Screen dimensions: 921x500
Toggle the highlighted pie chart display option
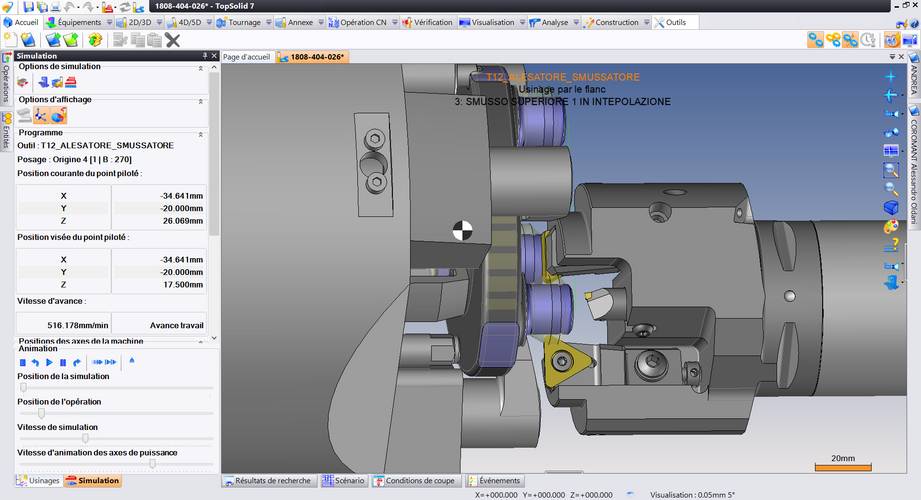click(x=57, y=116)
